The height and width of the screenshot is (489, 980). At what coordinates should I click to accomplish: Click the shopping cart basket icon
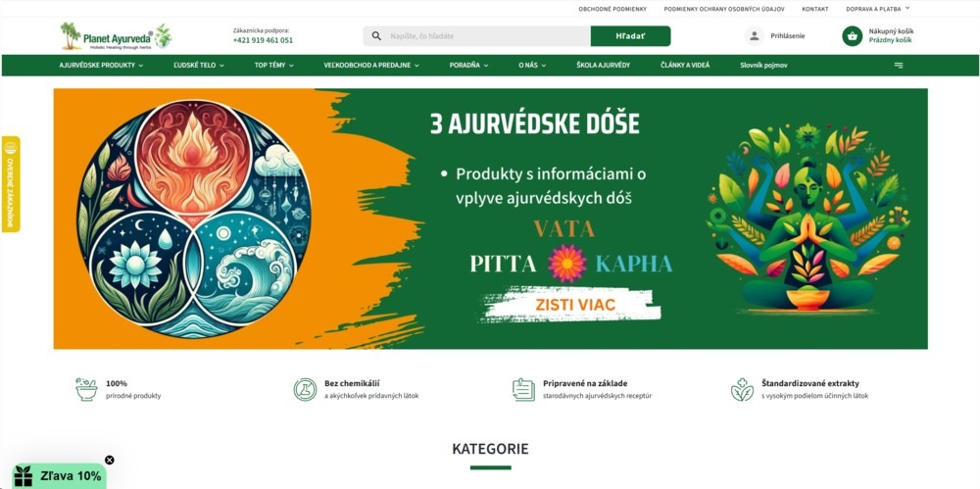[x=852, y=36]
